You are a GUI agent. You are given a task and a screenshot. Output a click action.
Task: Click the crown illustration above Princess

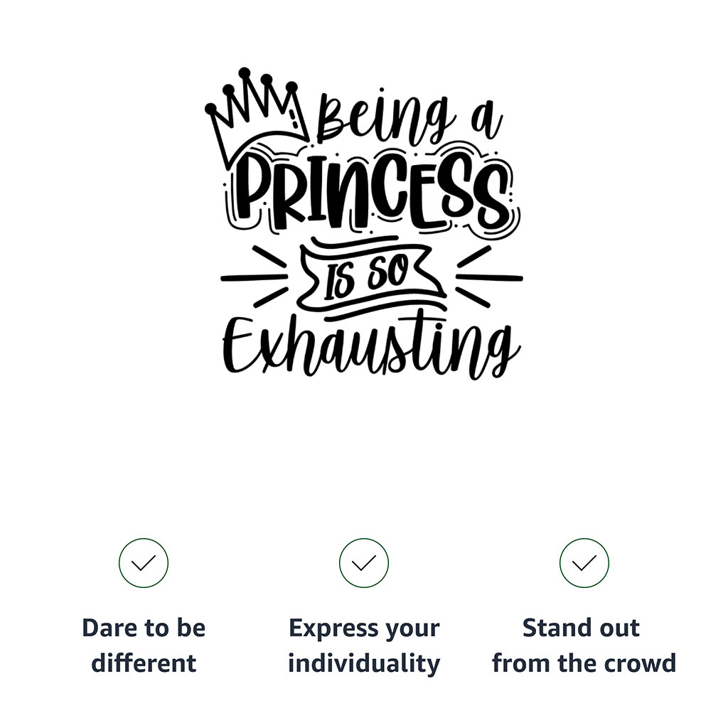click(256, 119)
